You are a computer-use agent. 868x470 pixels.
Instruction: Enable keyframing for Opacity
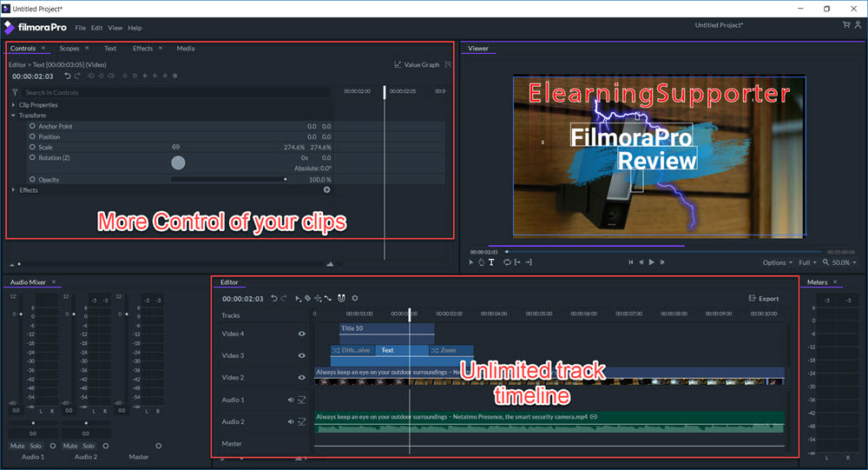coord(32,179)
